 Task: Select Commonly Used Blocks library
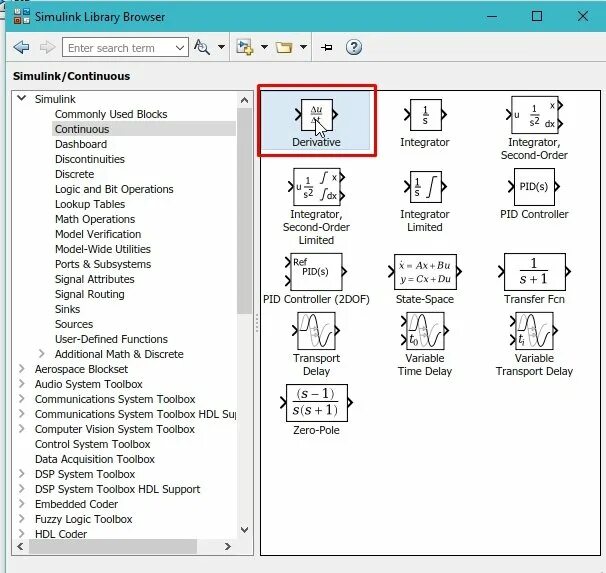point(111,114)
